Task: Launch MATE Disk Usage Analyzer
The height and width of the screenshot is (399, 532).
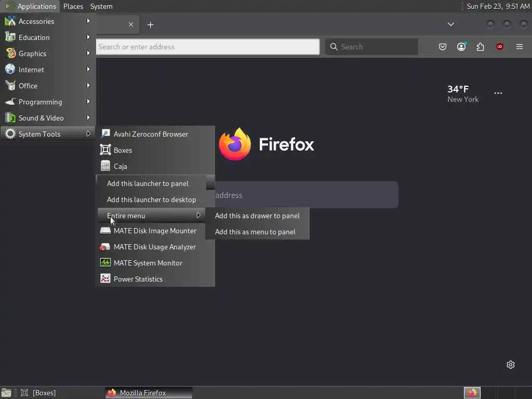Action: 155,247
